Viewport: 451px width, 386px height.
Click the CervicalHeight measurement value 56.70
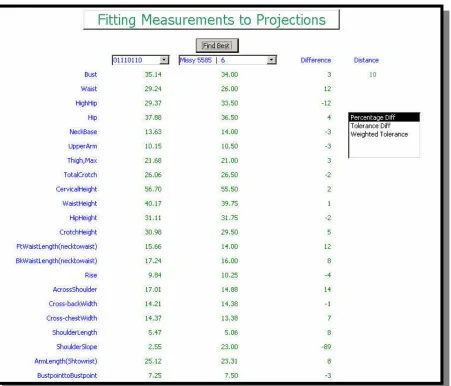[153, 189]
